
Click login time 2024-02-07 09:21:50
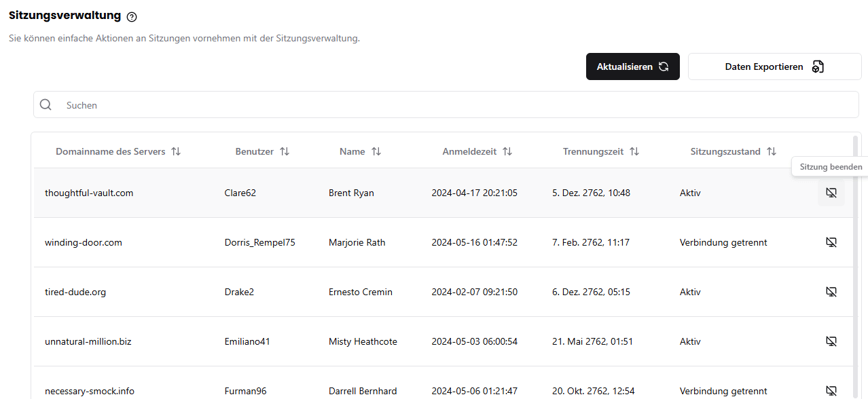(x=475, y=292)
